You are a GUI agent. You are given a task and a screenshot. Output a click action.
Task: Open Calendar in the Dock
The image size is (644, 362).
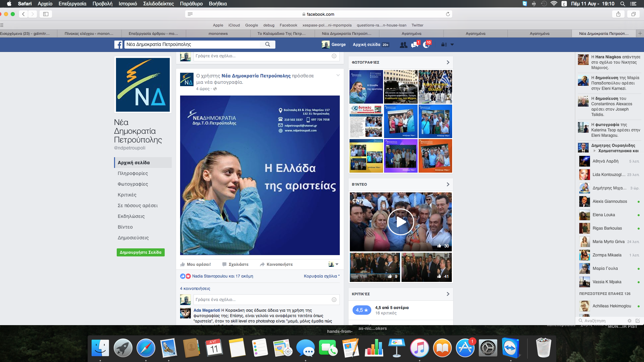[x=214, y=348]
